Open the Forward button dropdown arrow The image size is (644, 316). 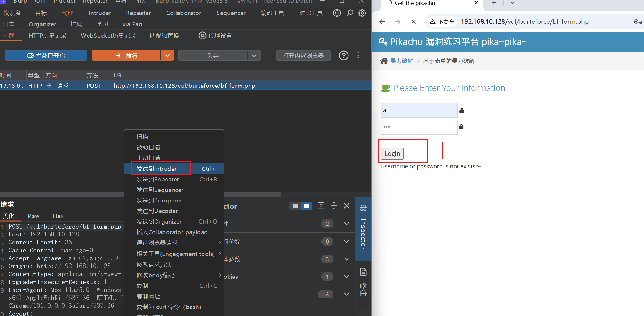click(167, 55)
